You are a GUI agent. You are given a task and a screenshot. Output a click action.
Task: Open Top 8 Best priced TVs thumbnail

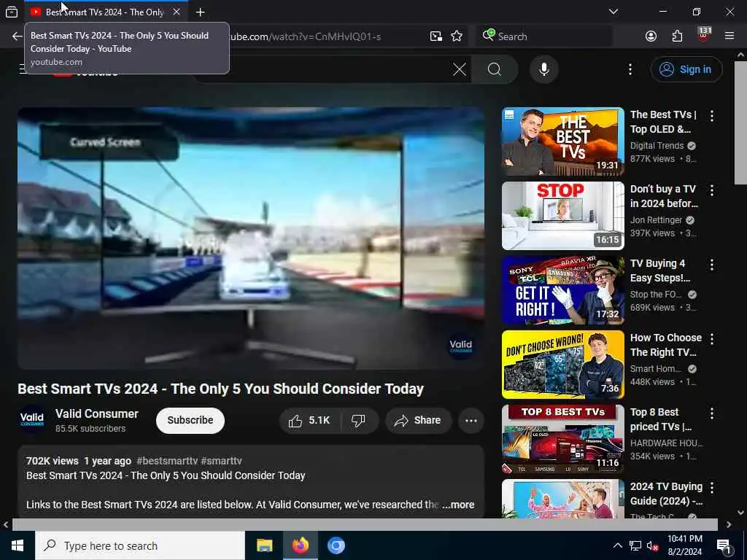pyautogui.click(x=562, y=438)
